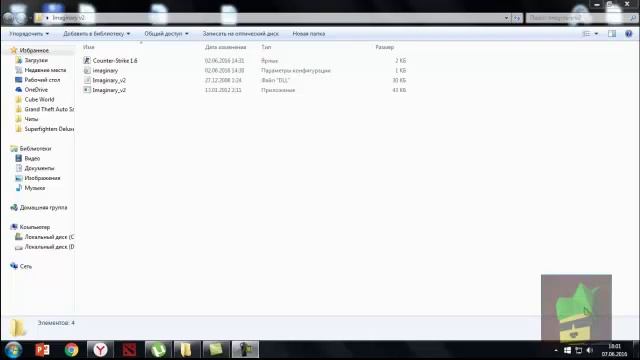Open Локальный диск (C:) drive
640x360 pixels.
click(x=49, y=237)
